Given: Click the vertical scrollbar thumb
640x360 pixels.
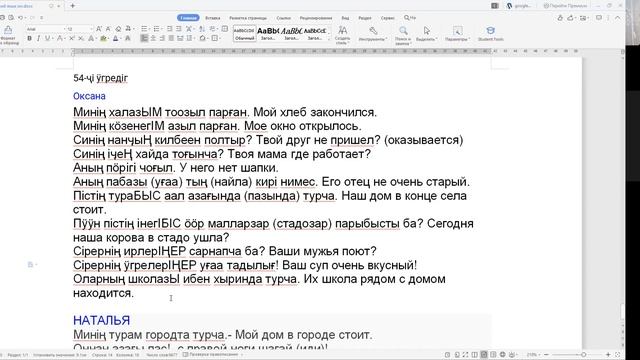Looking at the screenshot, I should pos(622,311).
